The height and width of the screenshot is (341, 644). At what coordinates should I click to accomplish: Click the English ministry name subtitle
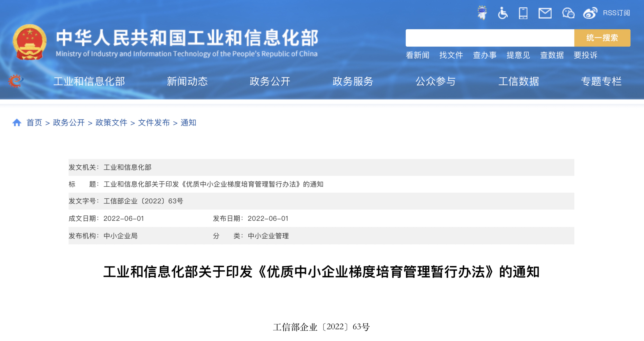tap(187, 54)
